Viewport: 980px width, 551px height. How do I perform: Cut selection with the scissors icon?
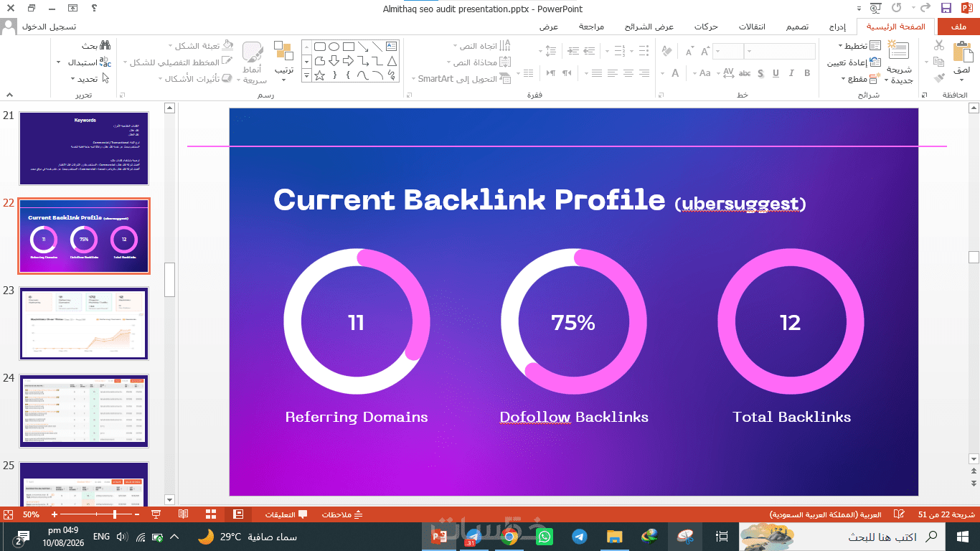click(x=939, y=45)
